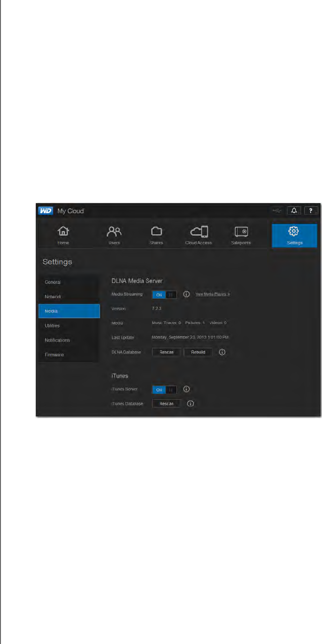Click the Music Tracks count text
322x644 pixels.
coord(166,323)
